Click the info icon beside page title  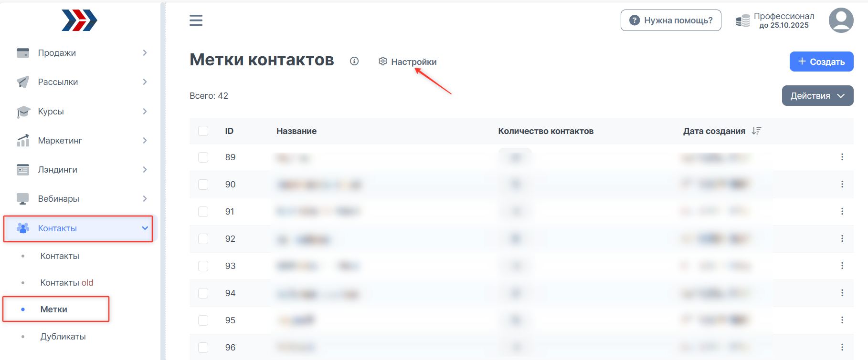(354, 61)
